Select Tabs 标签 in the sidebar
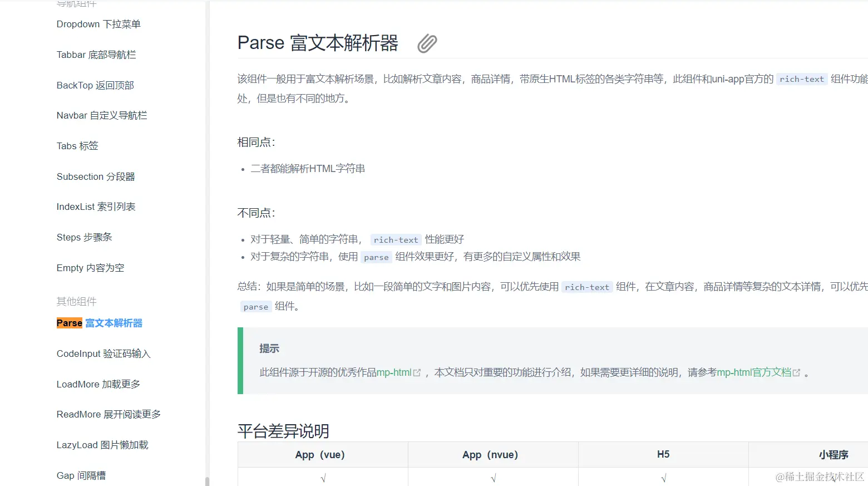868x486 pixels. (77, 146)
